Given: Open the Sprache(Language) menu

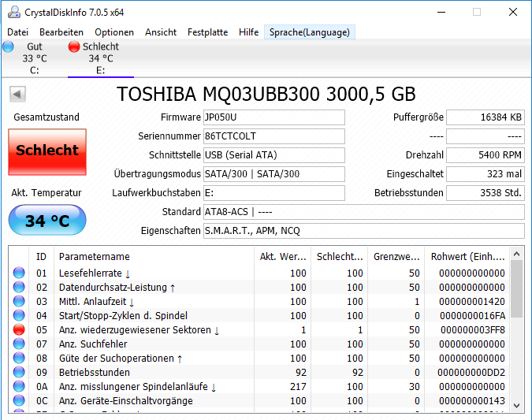Looking at the screenshot, I should (310, 32).
